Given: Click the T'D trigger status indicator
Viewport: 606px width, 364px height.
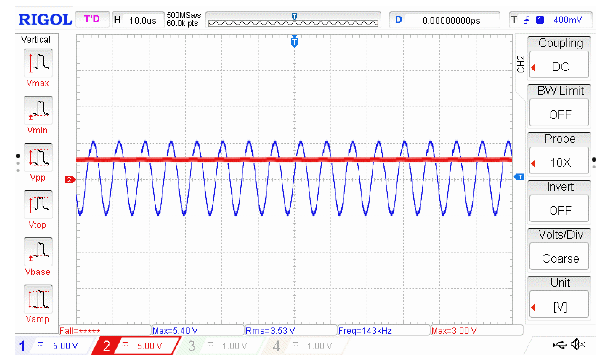Looking at the screenshot, I should pyautogui.click(x=92, y=19).
